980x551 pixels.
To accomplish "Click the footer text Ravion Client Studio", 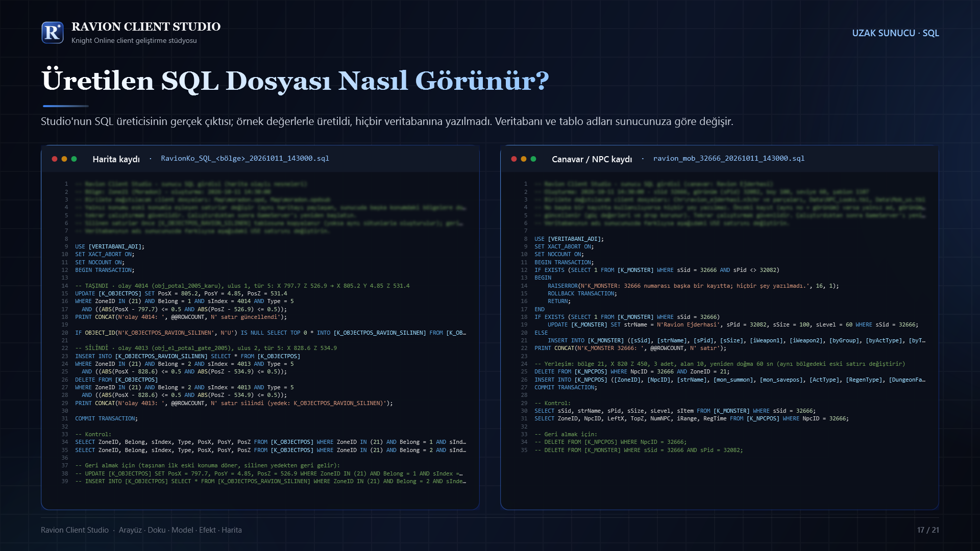I will click(75, 530).
